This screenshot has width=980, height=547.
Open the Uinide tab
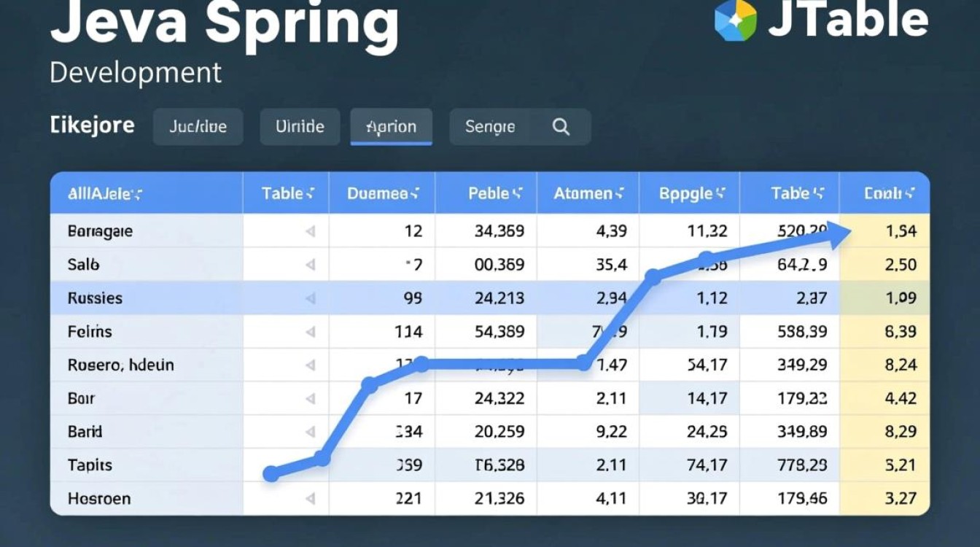[x=300, y=127]
